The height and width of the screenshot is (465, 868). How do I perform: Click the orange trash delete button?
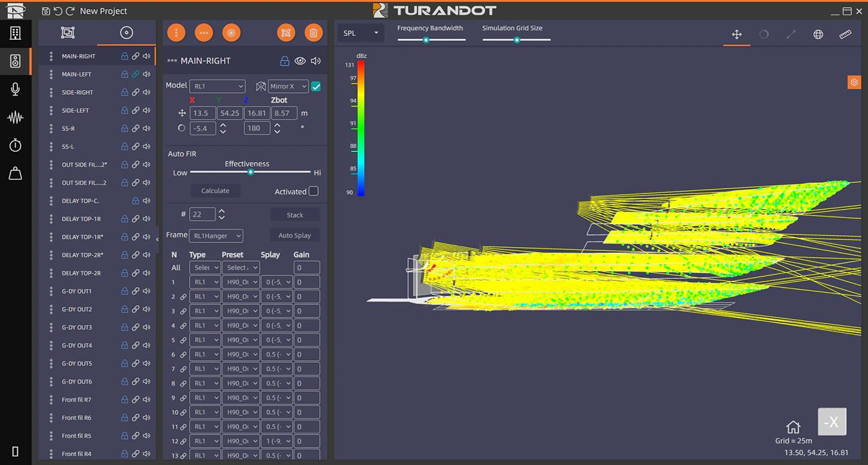click(x=314, y=33)
